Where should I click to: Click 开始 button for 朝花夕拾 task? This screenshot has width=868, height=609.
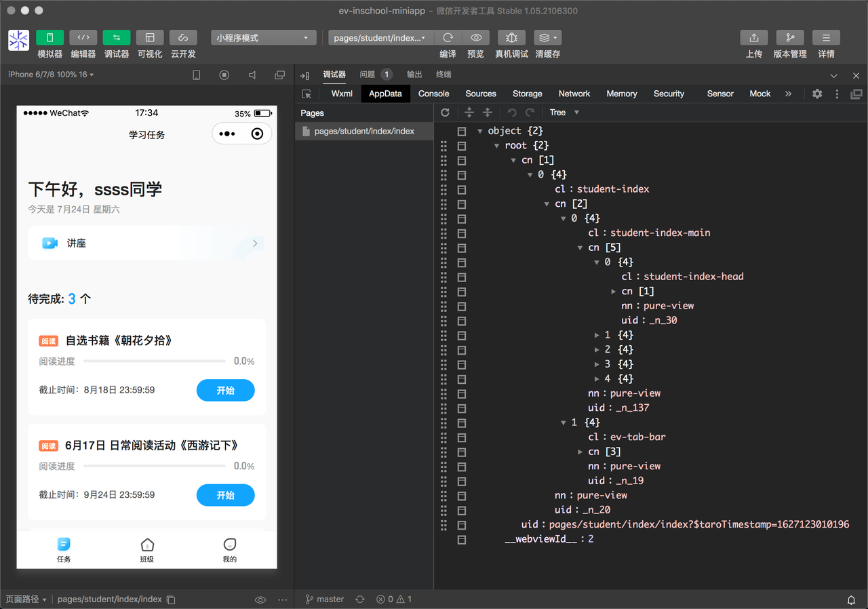(225, 391)
